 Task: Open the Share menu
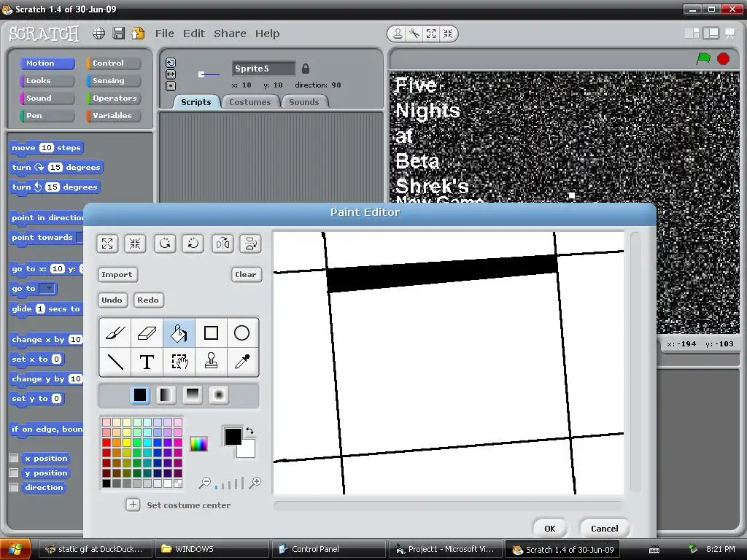click(230, 34)
